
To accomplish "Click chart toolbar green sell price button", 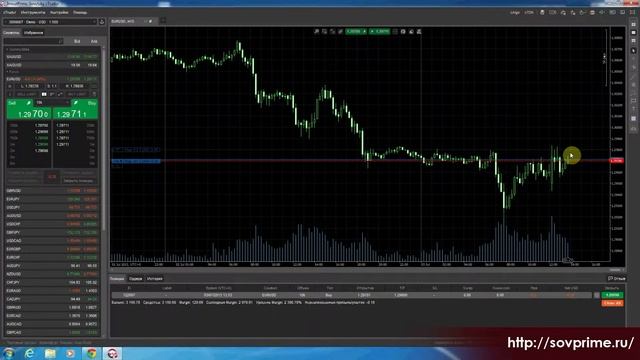I will tap(356, 31).
